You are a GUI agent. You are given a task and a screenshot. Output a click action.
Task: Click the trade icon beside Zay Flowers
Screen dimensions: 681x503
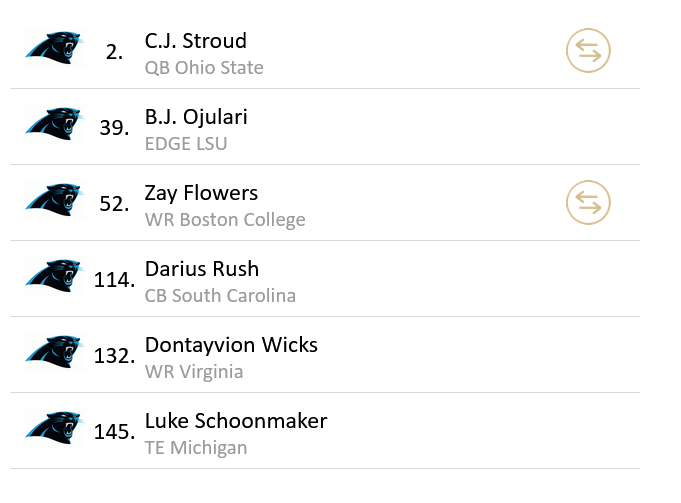588,203
